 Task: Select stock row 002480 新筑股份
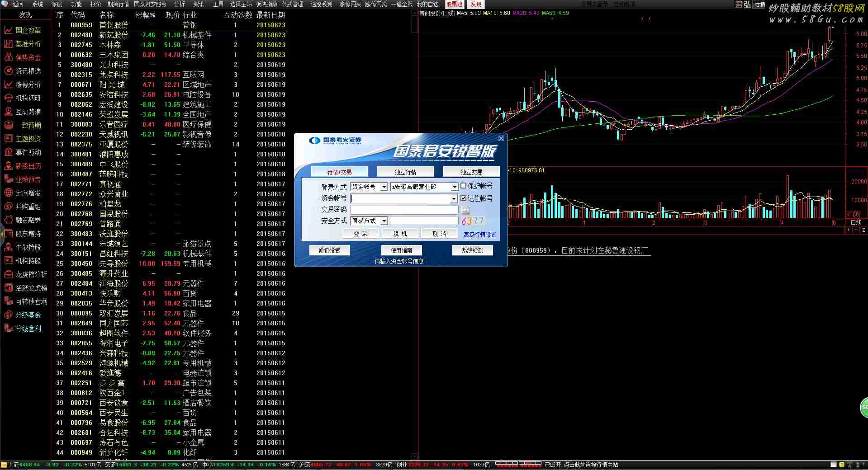(170, 35)
